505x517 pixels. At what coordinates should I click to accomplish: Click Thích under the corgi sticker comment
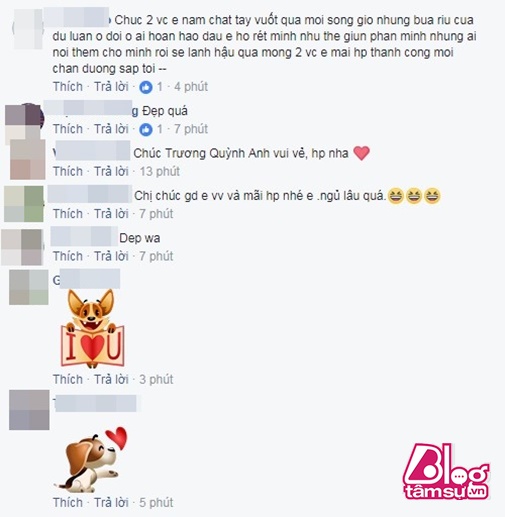(68, 379)
